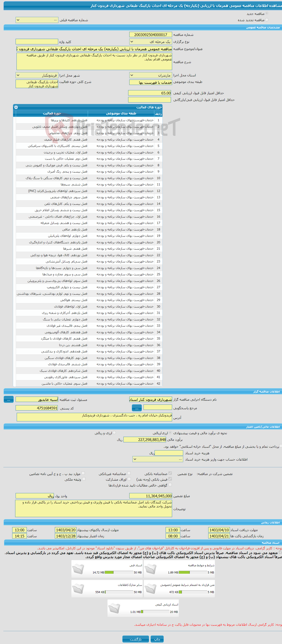This screenshot has width=282, height=644.
Task: Toggle the اوراق مشارکت checkbox
Action: (x=129, y=479)
